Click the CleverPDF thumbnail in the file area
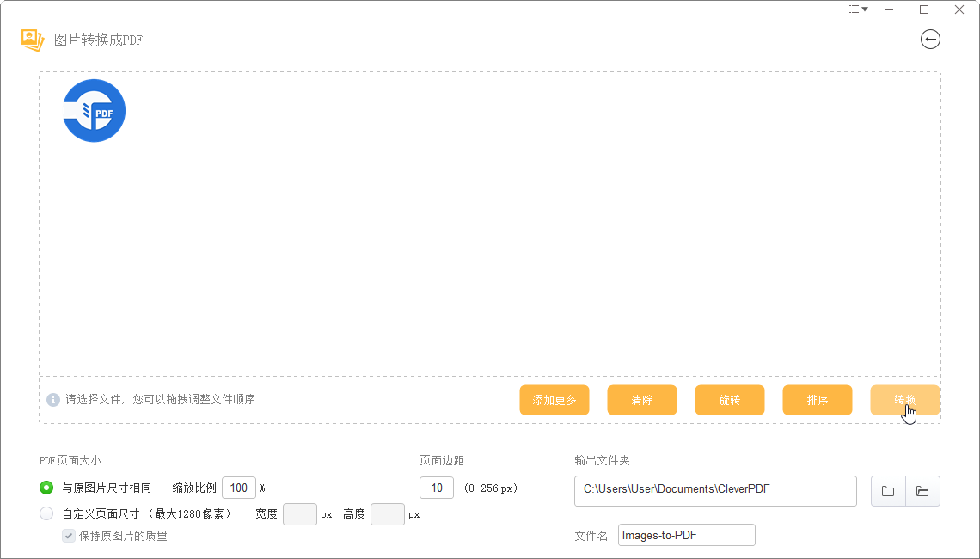980x559 pixels. [94, 110]
